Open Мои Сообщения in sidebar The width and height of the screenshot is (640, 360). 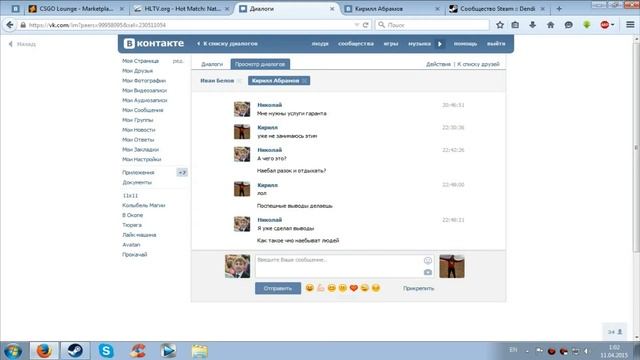click(x=143, y=110)
